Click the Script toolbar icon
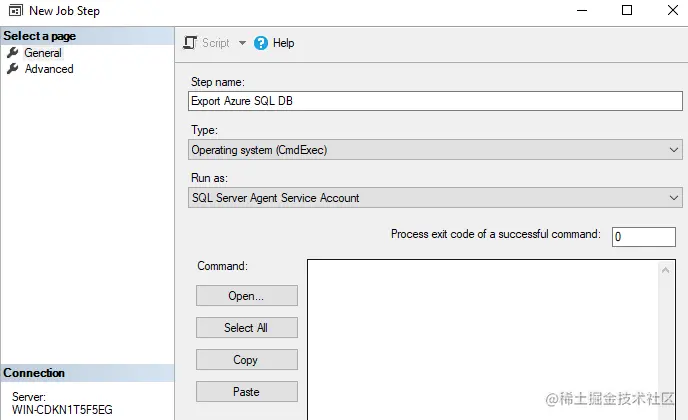This screenshot has height=420, width=688. (x=190, y=43)
